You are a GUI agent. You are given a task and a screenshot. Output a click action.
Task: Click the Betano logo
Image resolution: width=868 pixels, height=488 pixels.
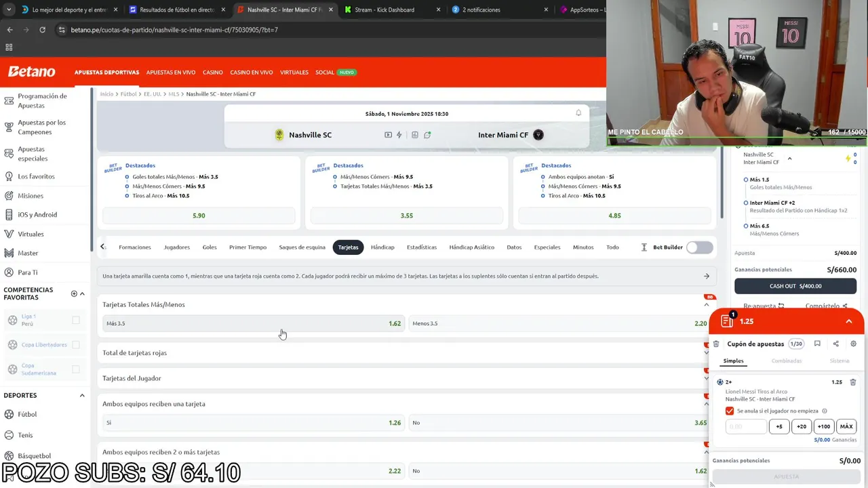[x=31, y=72]
